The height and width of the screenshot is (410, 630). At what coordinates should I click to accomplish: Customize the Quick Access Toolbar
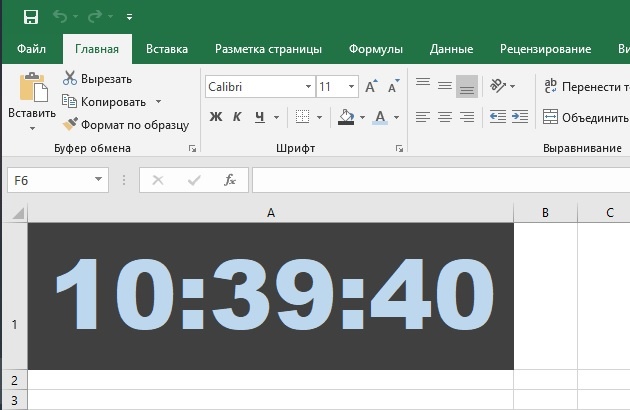[129, 17]
